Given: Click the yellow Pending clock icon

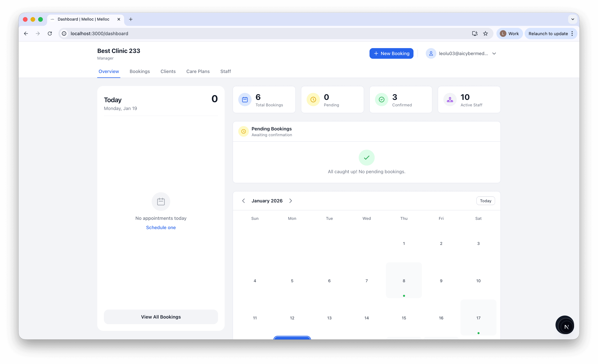Looking at the screenshot, I should click(313, 100).
